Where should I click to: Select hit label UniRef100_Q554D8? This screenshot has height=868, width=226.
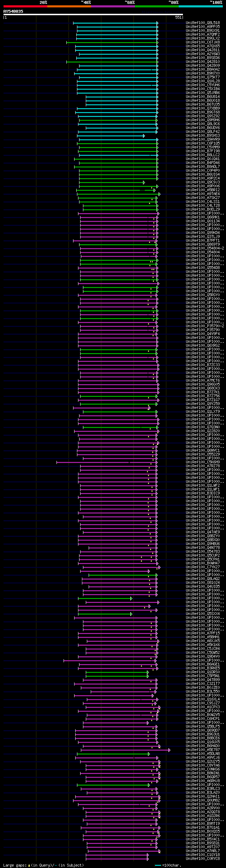click(x=203, y=268)
